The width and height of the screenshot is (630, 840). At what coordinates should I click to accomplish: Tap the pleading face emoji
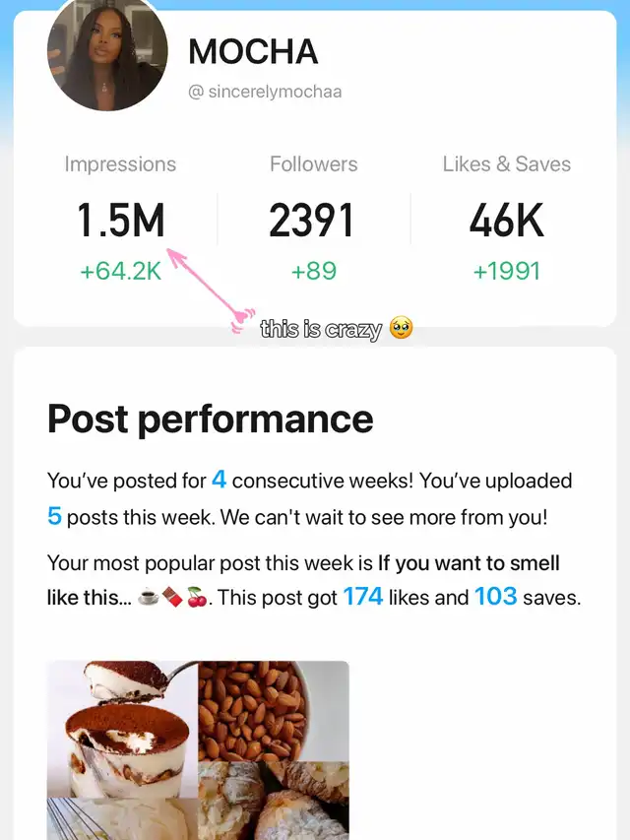[401, 328]
